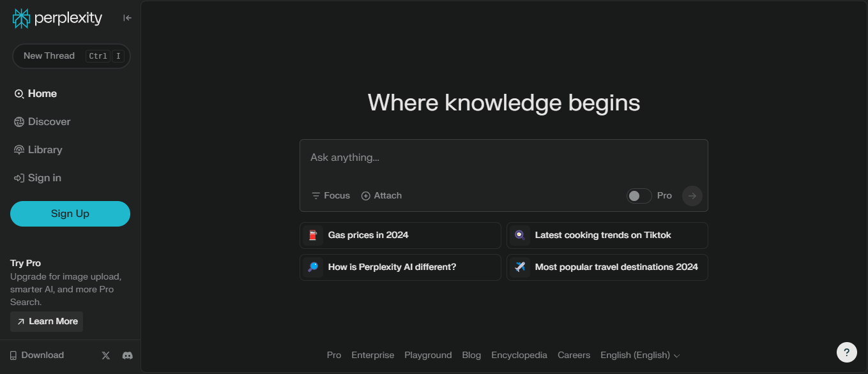
Task: Click the Sign in icon
Action: tap(18, 177)
